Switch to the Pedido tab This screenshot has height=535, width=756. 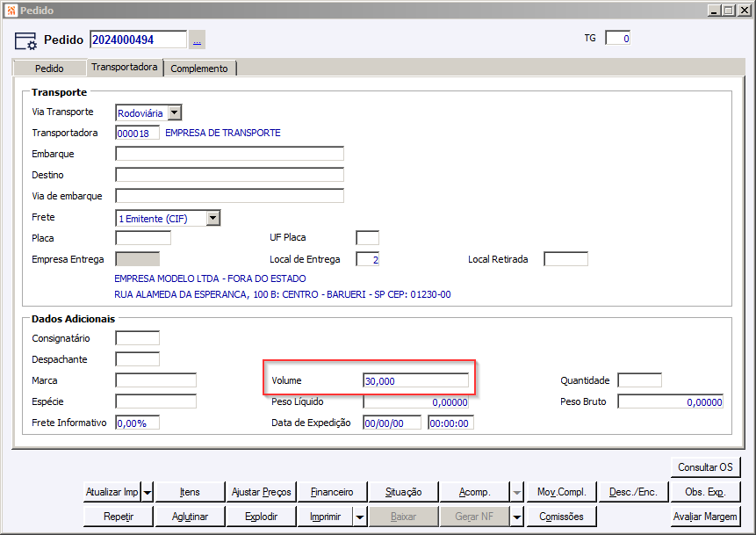point(49,69)
